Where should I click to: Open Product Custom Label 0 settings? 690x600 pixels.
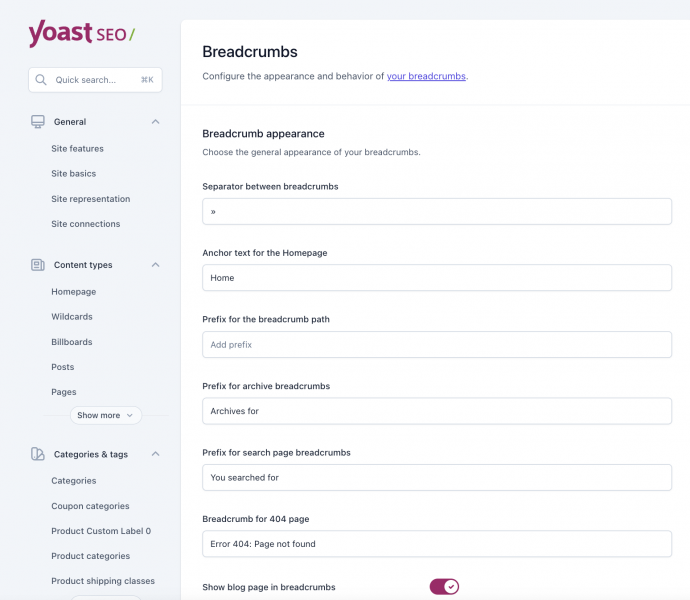pyautogui.click(x=101, y=531)
